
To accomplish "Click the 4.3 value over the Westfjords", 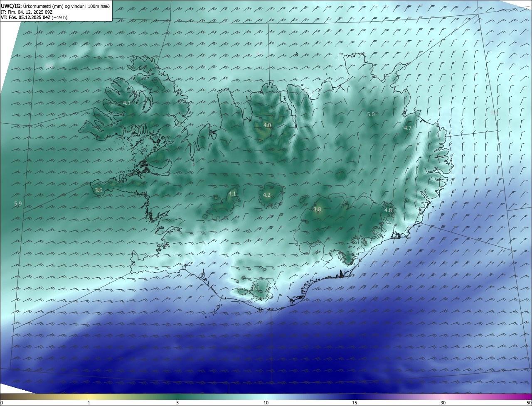I will point(127,103).
